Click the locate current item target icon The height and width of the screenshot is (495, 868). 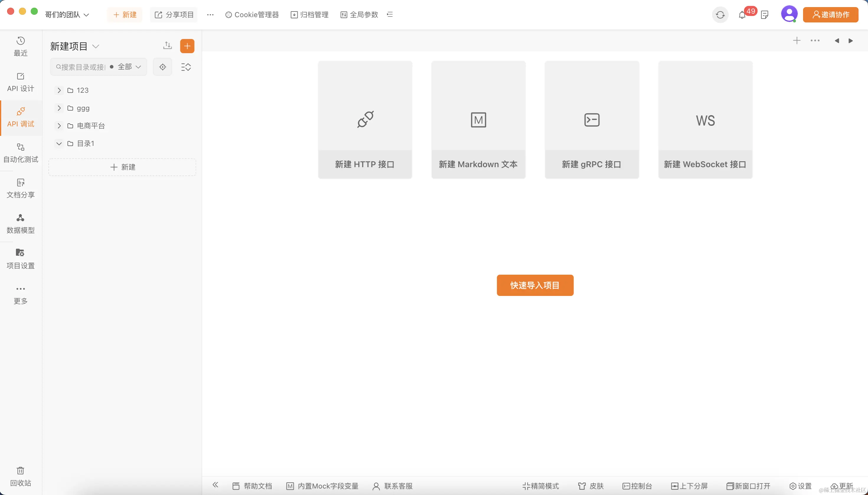coord(162,67)
